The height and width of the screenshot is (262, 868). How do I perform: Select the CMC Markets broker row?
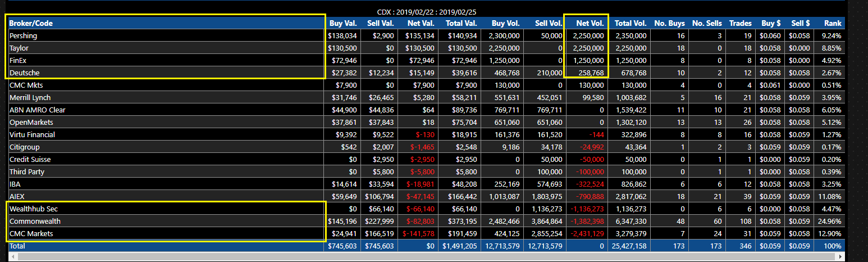coord(426,233)
